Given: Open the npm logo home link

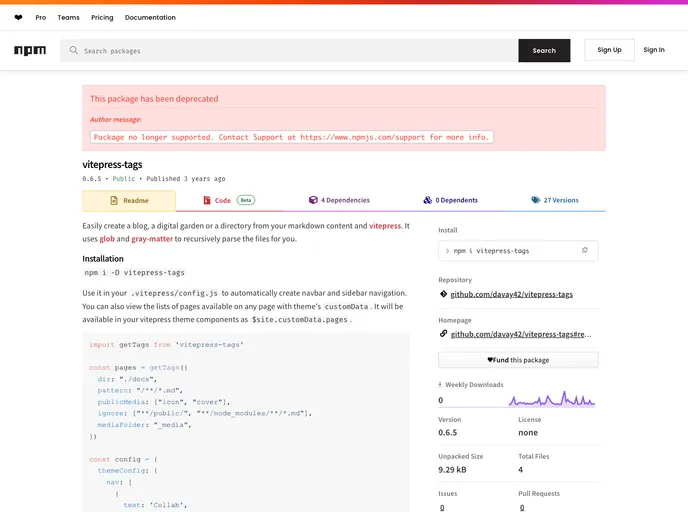Looking at the screenshot, I should 30,50.
